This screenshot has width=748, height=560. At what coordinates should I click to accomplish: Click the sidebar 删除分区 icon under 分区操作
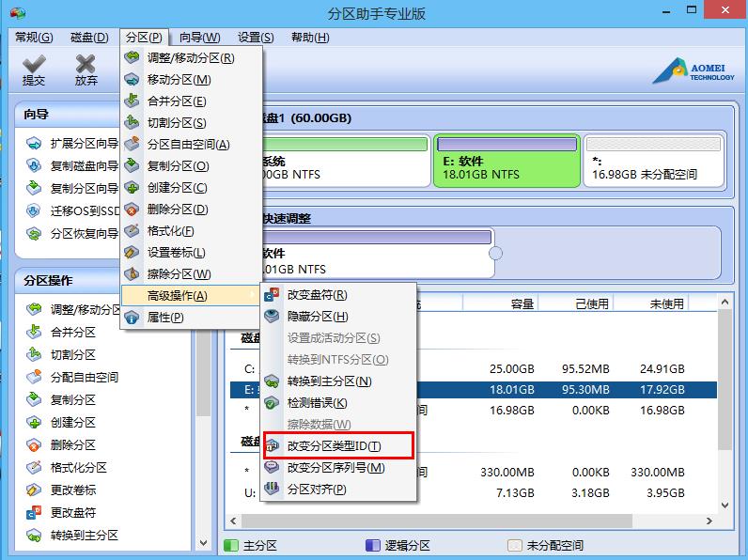[34, 445]
